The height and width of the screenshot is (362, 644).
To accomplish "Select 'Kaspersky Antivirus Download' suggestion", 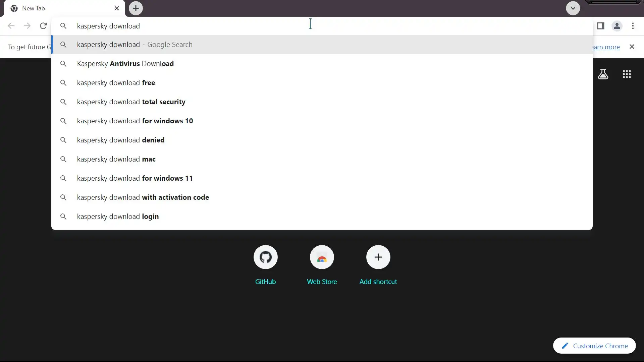I will tap(125, 64).
